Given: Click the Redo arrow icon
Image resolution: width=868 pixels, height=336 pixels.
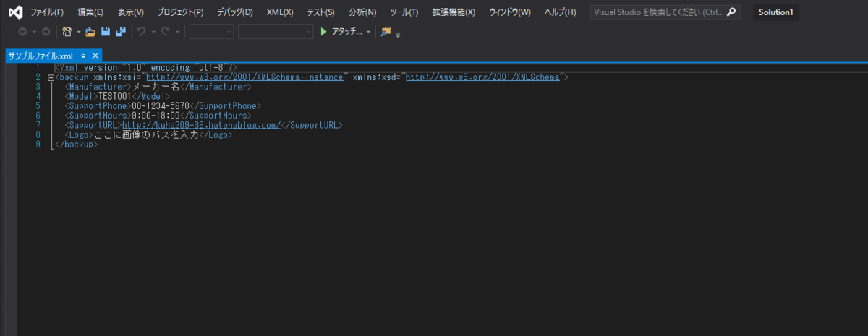Looking at the screenshot, I should tap(166, 32).
